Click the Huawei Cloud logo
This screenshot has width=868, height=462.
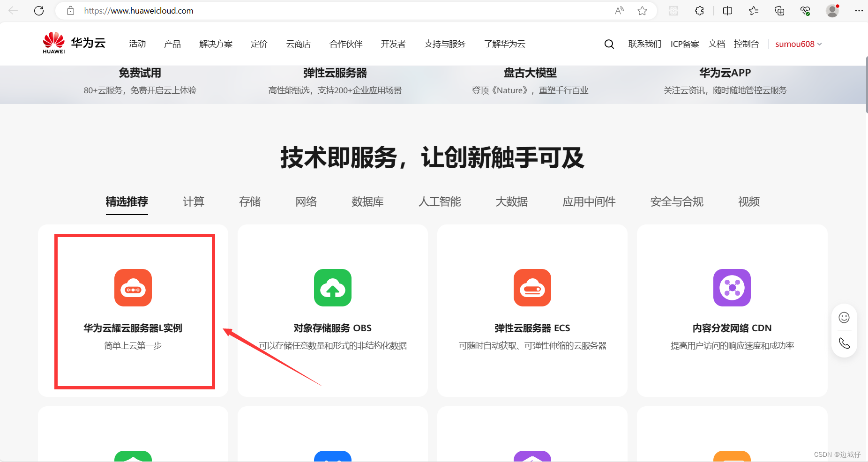tap(74, 43)
